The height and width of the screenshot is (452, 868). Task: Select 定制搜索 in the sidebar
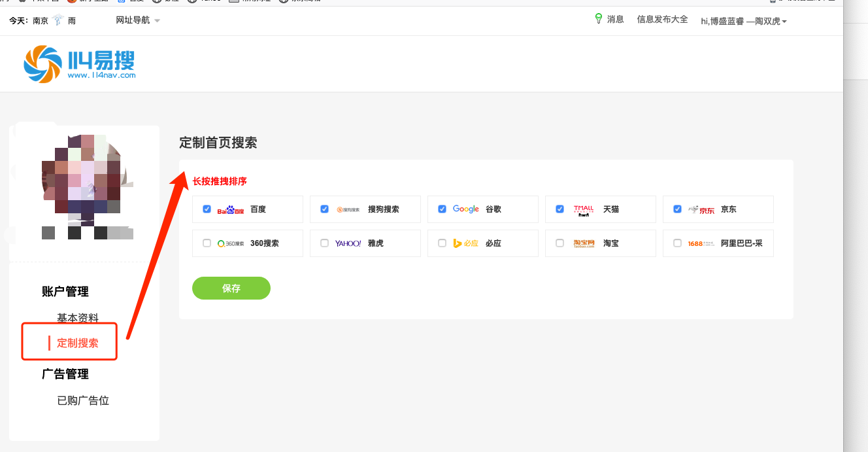click(78, 343)
